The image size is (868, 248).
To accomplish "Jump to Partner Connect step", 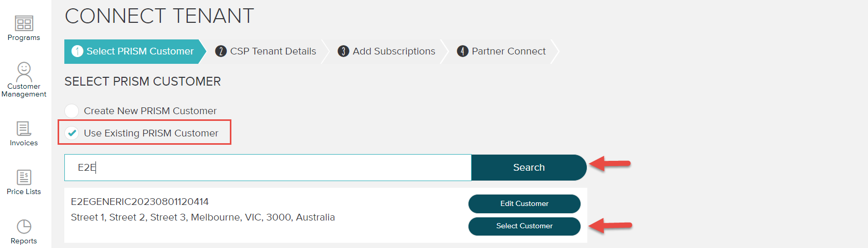I will click(x=508, y=51).
